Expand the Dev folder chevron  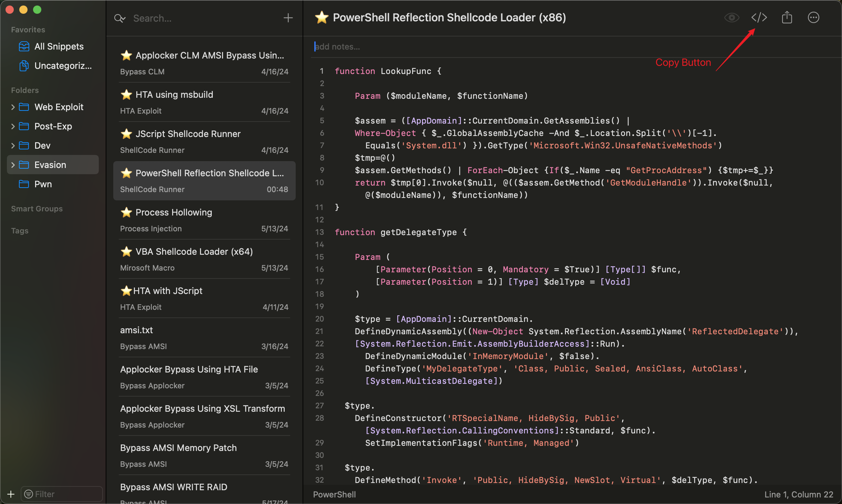pos(13,146)
